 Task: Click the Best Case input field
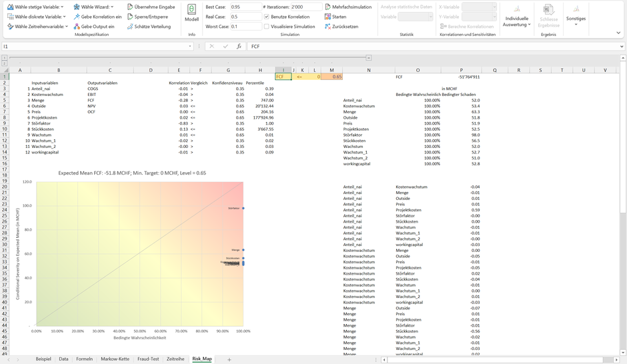click(245, 7)
